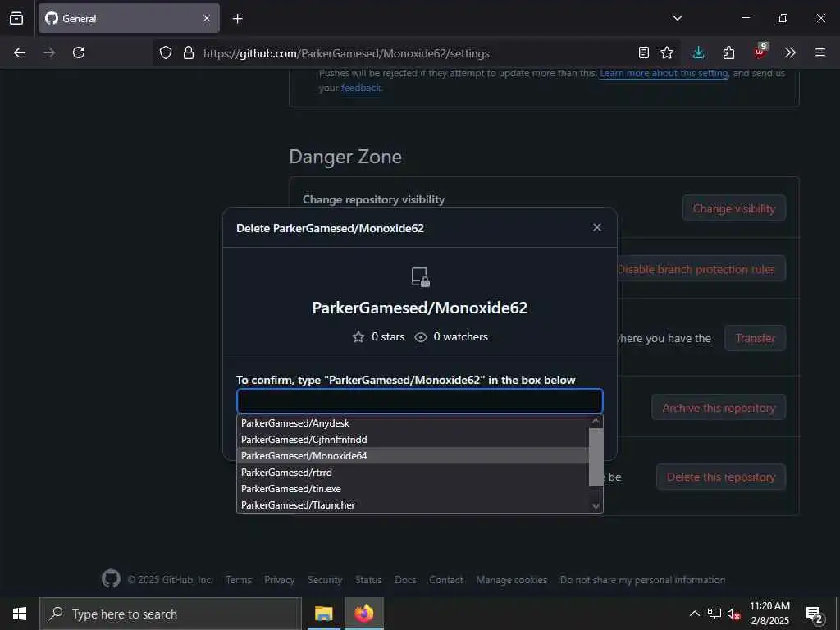Image resolution: width=840 pixels, height=630 pixels.
Task: Click Do not share my personal information
Action: tap(642, 580)
